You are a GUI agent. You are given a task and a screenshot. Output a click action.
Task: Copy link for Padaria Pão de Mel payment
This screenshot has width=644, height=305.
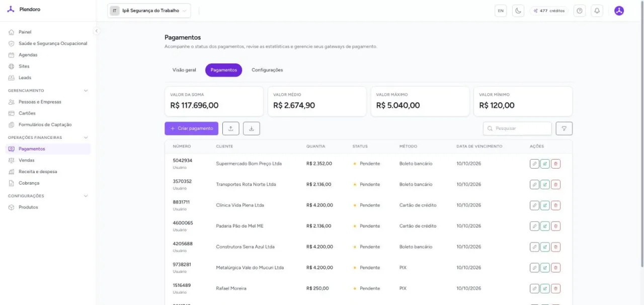pyautogui.click(x=534, y=226)
